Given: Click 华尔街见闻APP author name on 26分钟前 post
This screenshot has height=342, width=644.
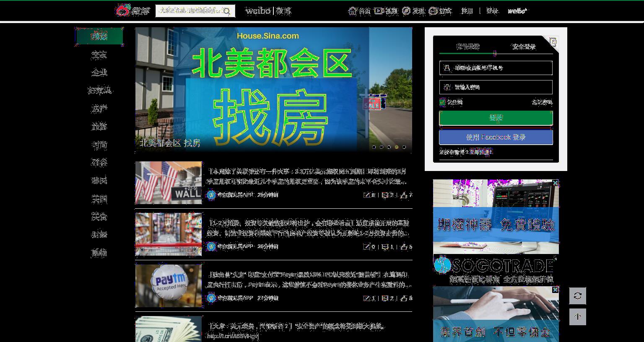Looking at the screenshot, I should [235, 246].
